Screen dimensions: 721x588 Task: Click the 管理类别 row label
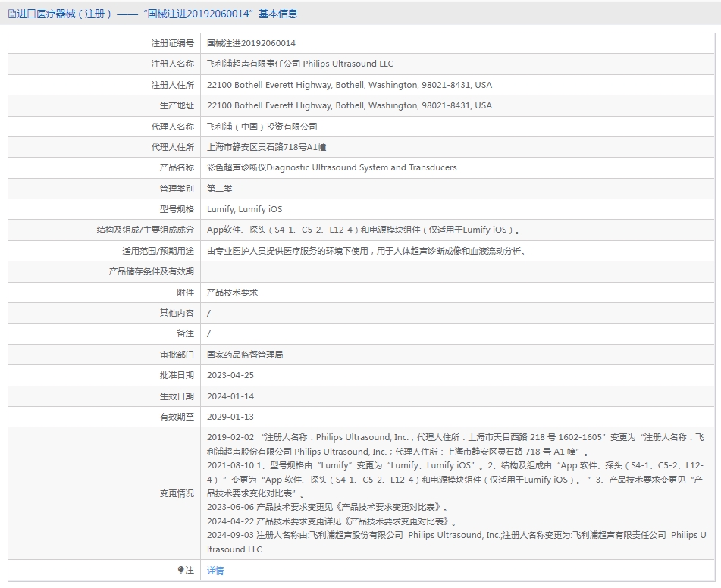[177, 189]
